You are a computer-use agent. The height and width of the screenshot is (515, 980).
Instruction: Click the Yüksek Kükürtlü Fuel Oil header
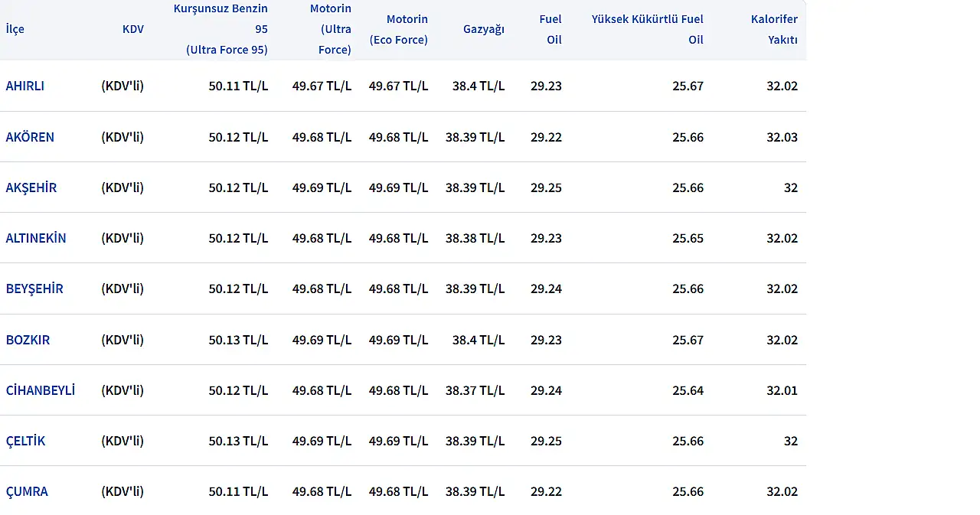648,29
